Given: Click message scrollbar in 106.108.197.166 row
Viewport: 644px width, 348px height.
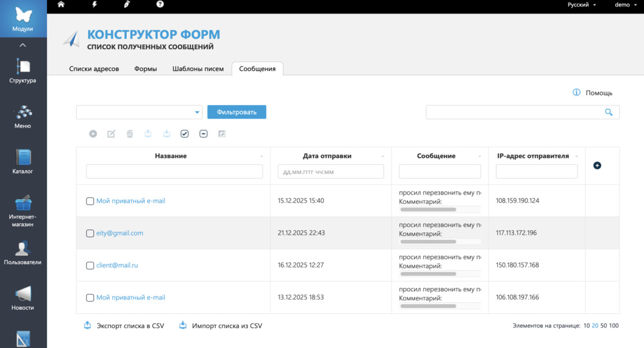Looking at the screenshot, I should (x=428, y=306).
